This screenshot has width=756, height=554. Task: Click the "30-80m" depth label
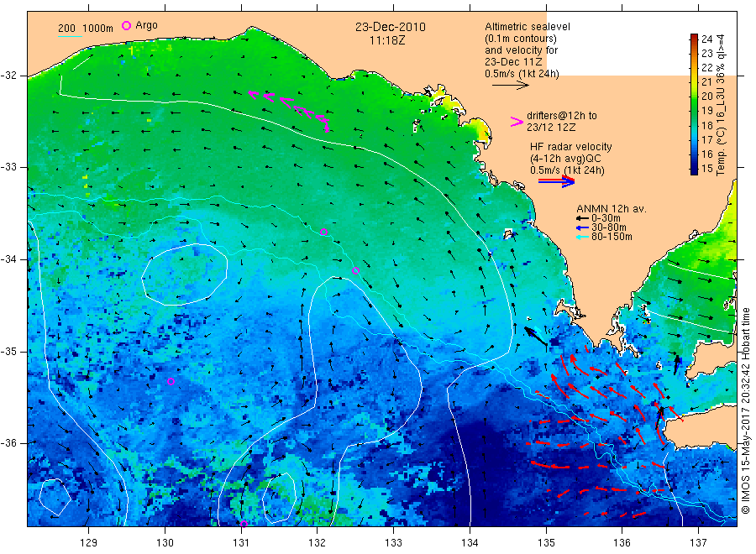point(608,227)
